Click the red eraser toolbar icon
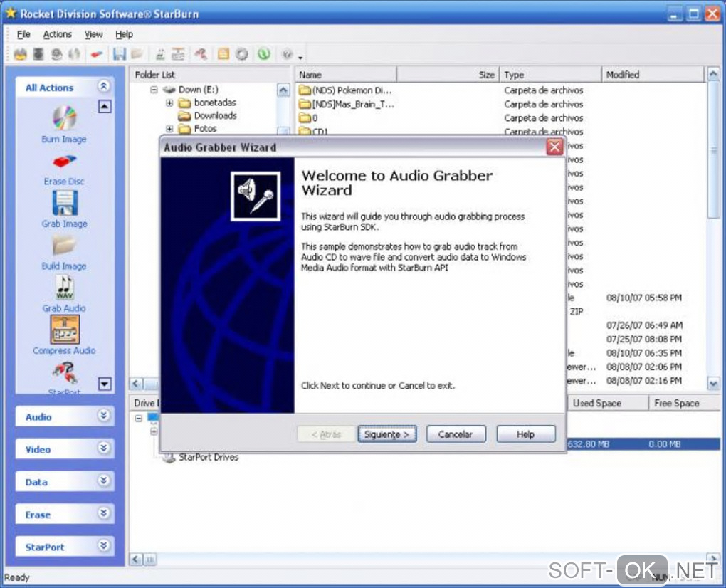Image resolution: width=726 pixels, height=588 pixels. coord(97,54)
